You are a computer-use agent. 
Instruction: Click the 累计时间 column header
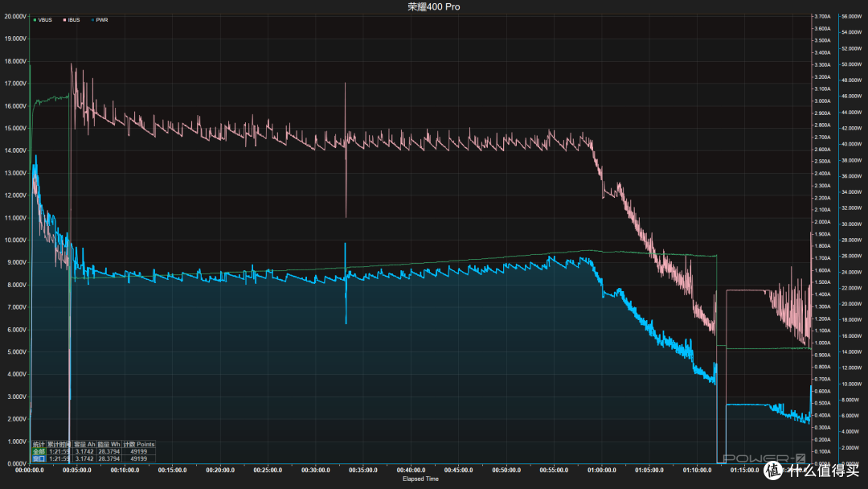pyautogui.click(x=59, y=445)
